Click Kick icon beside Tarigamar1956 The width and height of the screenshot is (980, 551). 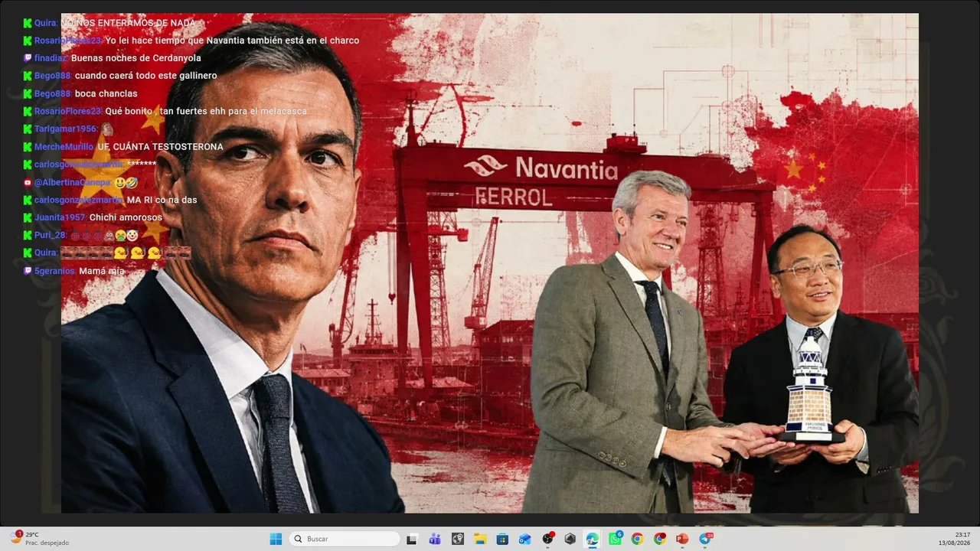click(28, 129)
